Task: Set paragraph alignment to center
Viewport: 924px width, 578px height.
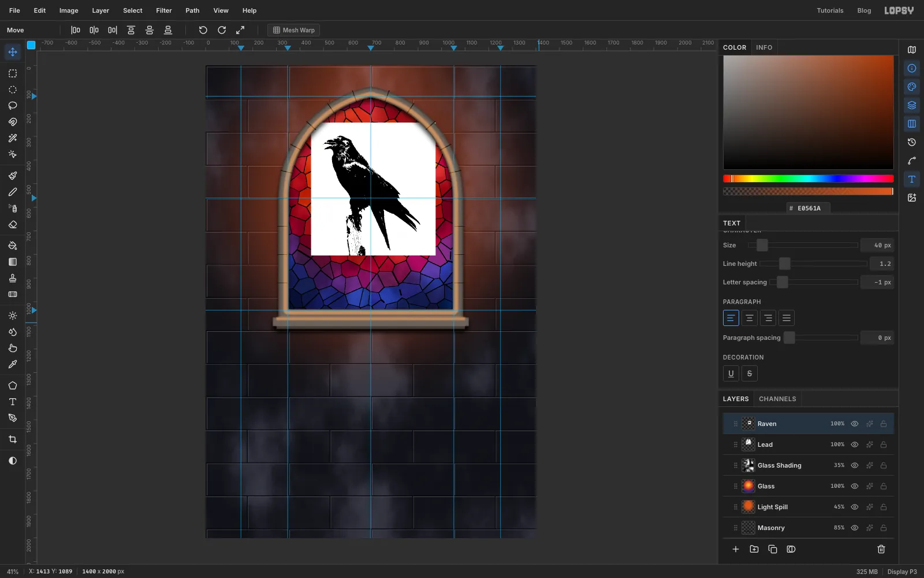Action: [x=750, y=318]
